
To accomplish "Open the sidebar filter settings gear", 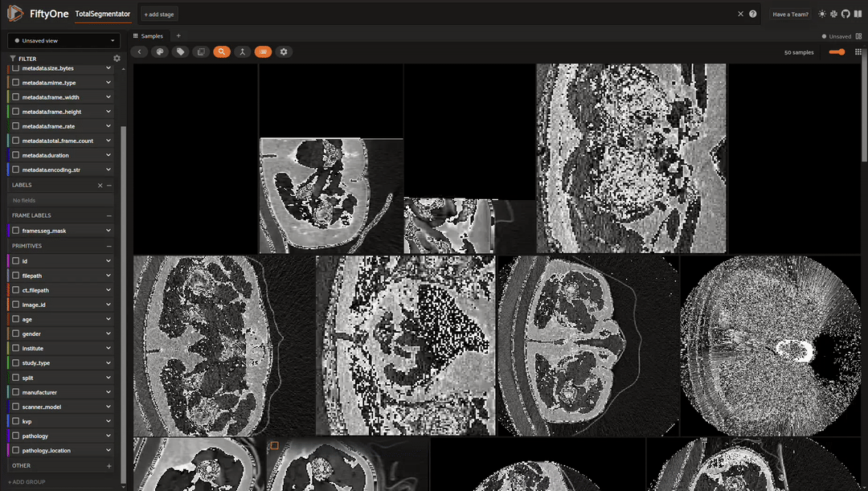I will click(x=117, y=58).
